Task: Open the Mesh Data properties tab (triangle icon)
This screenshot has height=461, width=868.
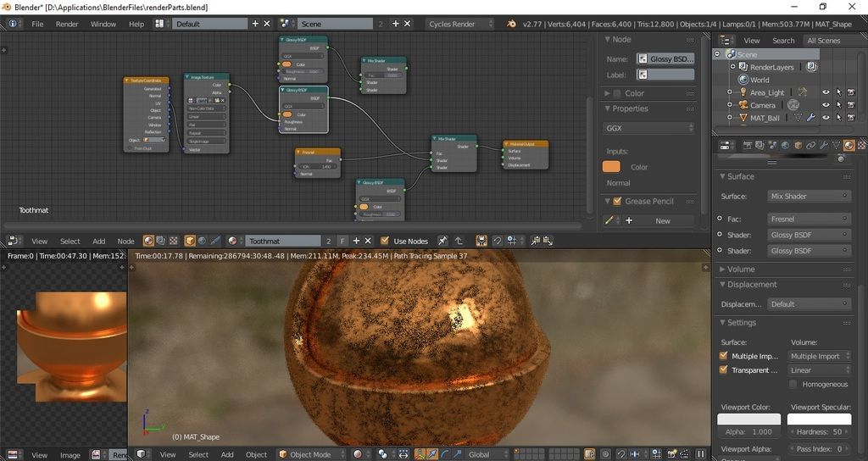Action: click(837, 146)
